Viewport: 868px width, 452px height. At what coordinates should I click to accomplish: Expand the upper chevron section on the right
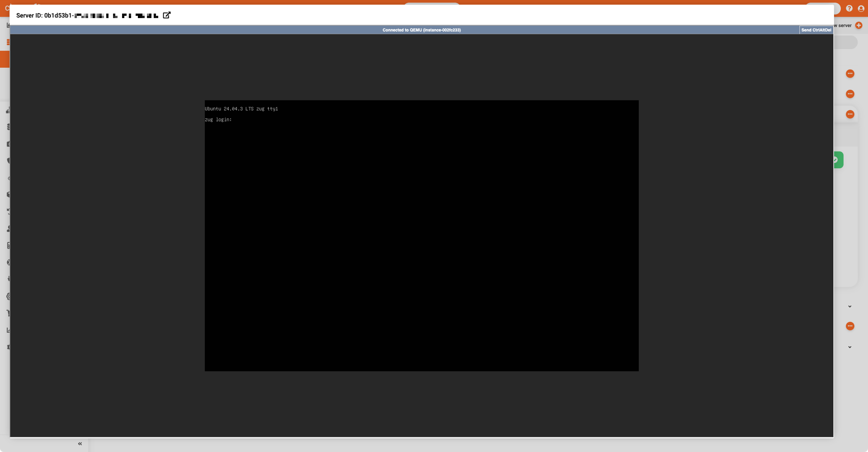point(849,306)
